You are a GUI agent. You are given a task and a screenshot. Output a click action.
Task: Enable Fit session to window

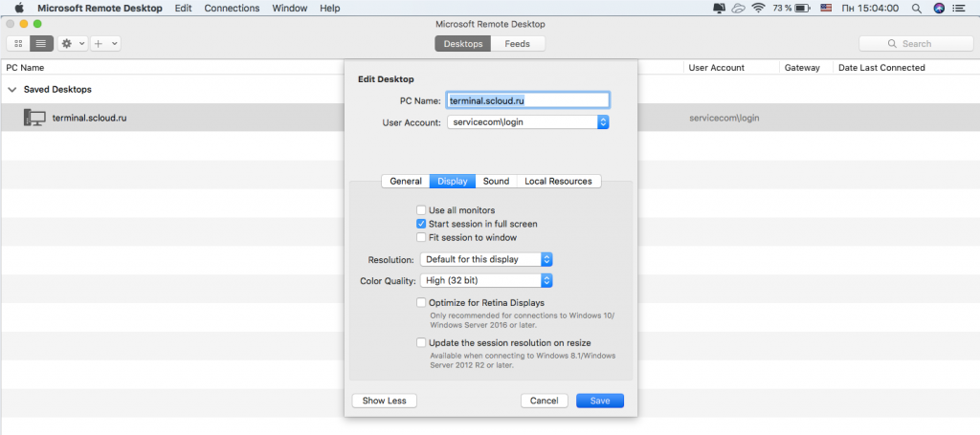pyautogui.click(x=421, y=237)
